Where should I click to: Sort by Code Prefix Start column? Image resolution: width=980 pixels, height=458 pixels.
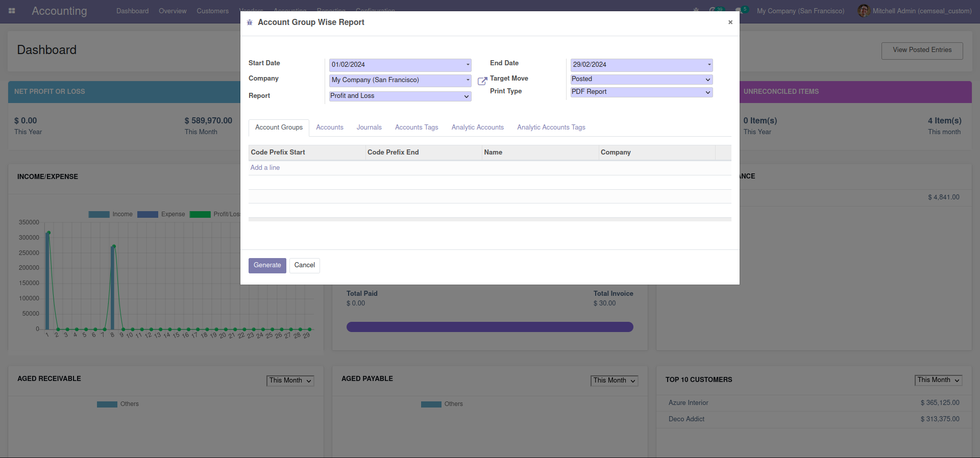pos(307,152)
